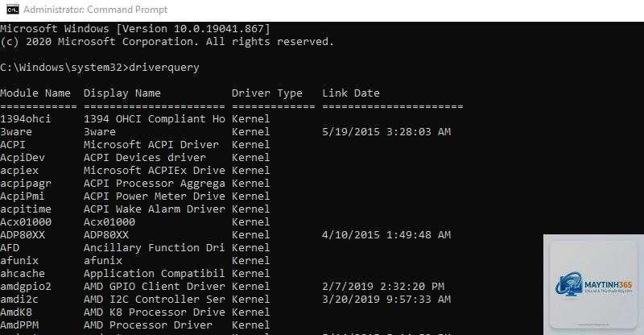Click the 3ware link date 5/19/2015
Image resolution: width=644 pixels, height=335 pixels.
pos(386,132)
